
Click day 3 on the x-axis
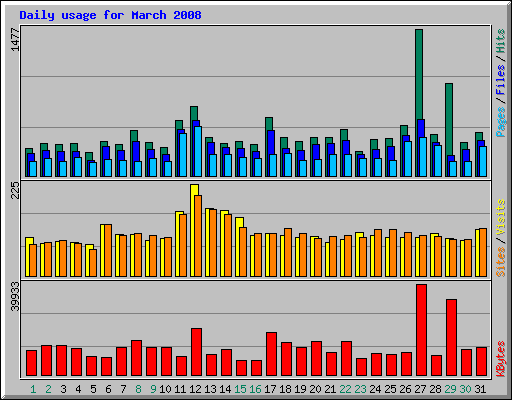(x=63, y=389)
